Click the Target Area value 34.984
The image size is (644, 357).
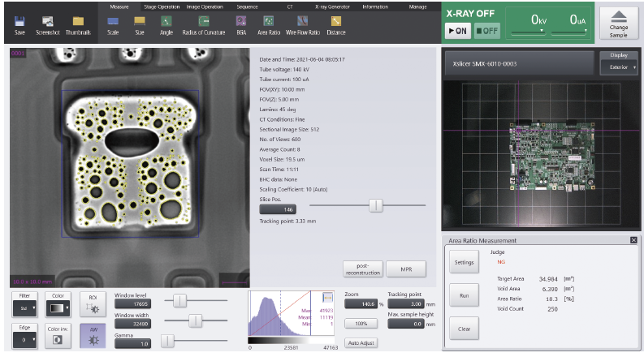pyautogui.click(x=548, y=279)
